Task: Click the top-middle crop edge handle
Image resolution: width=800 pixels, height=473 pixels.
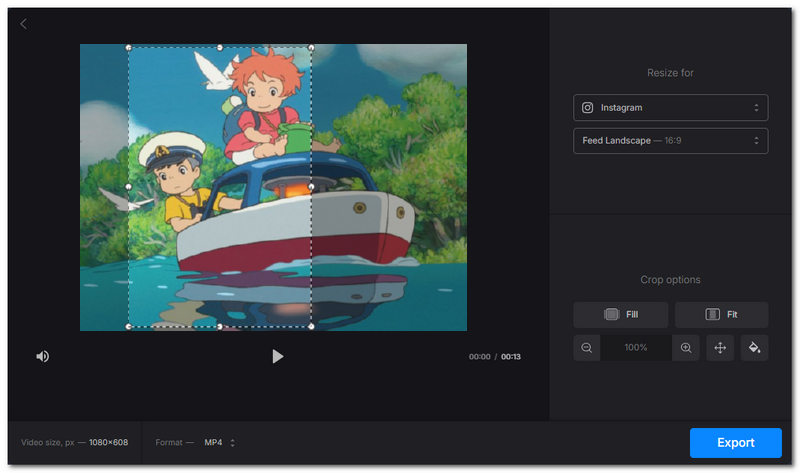Action: [x=220, y=47]
